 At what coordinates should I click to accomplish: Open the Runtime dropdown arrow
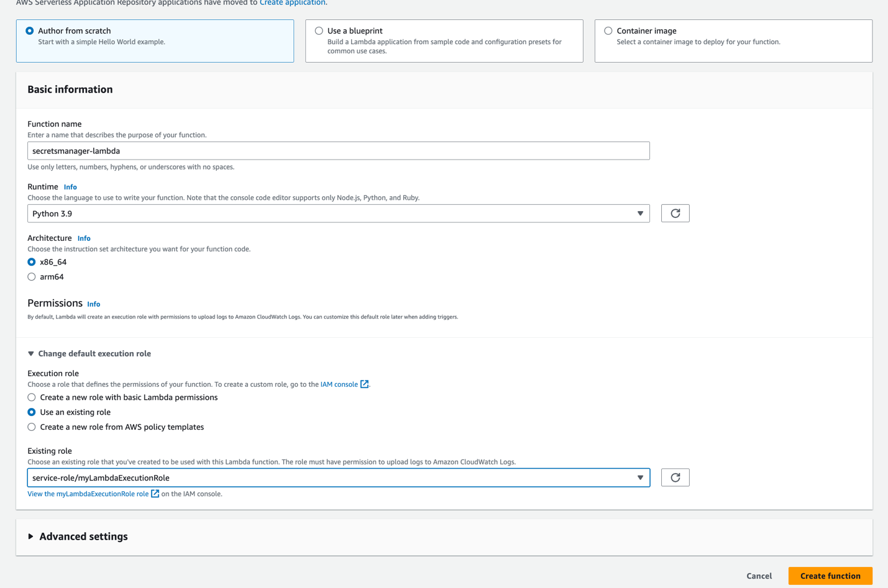click(640, 213)
